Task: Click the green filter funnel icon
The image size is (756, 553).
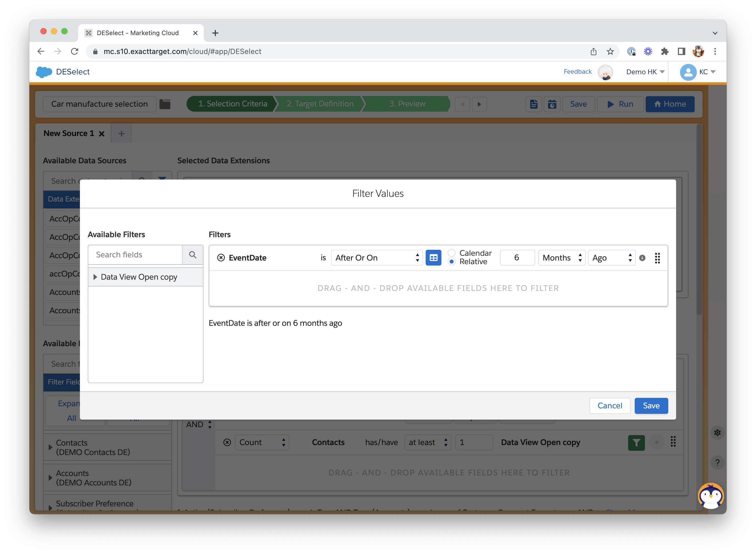Action: [636, 443]
